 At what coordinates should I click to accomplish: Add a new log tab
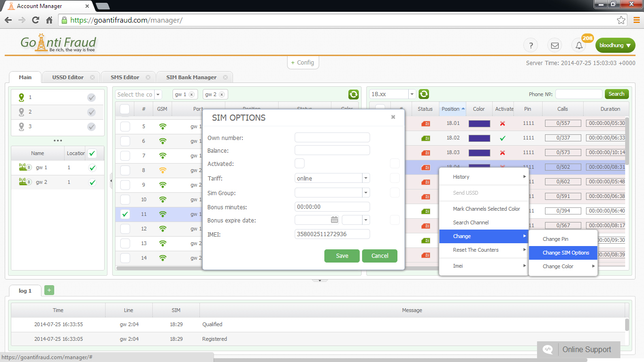[49, 290]
